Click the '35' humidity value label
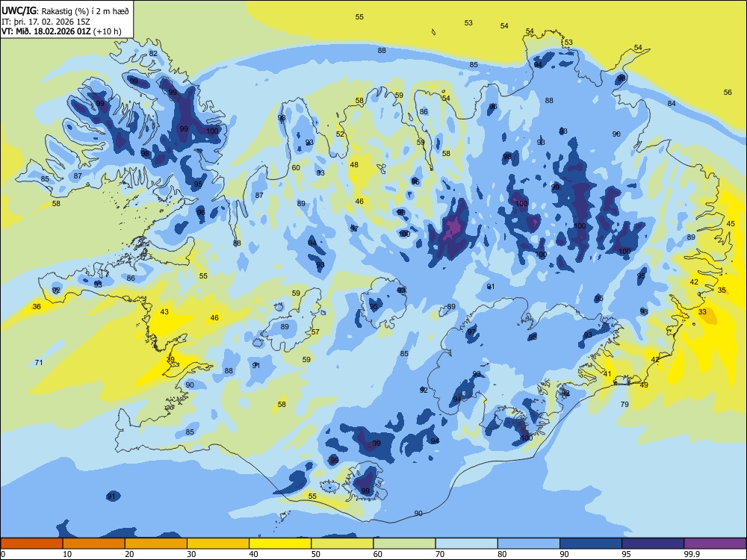Screen dimensions: 747x560 (722, 290)
